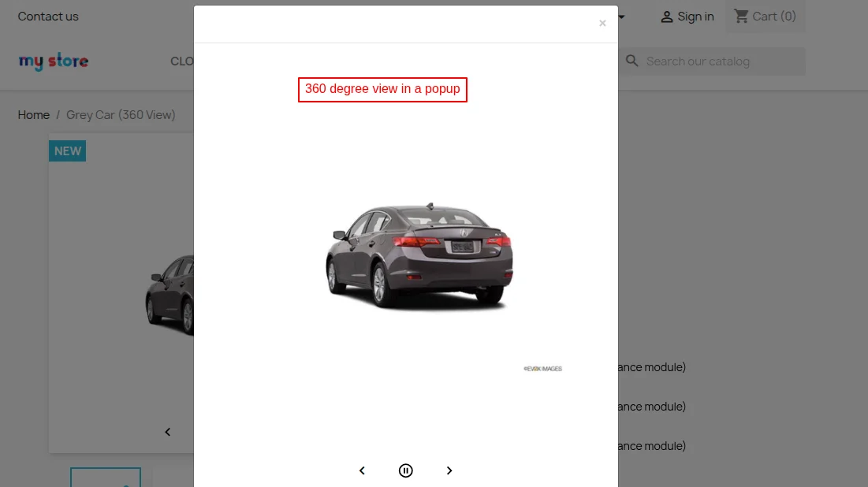Viewport: 868px width, 487px height.
Task: Click the search magnifier icon
Action: 631,61
